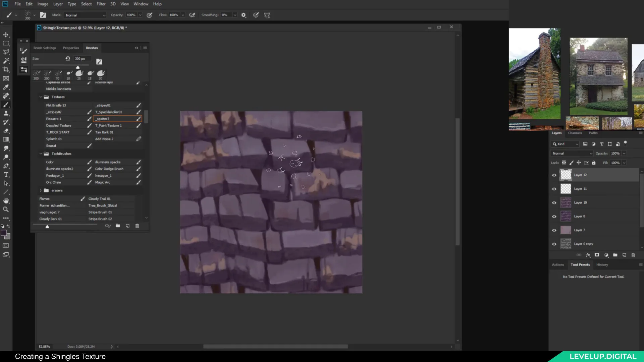Switch to Brush Settings tab
This screenshot has width=644, height=362.
coord(45,48)
